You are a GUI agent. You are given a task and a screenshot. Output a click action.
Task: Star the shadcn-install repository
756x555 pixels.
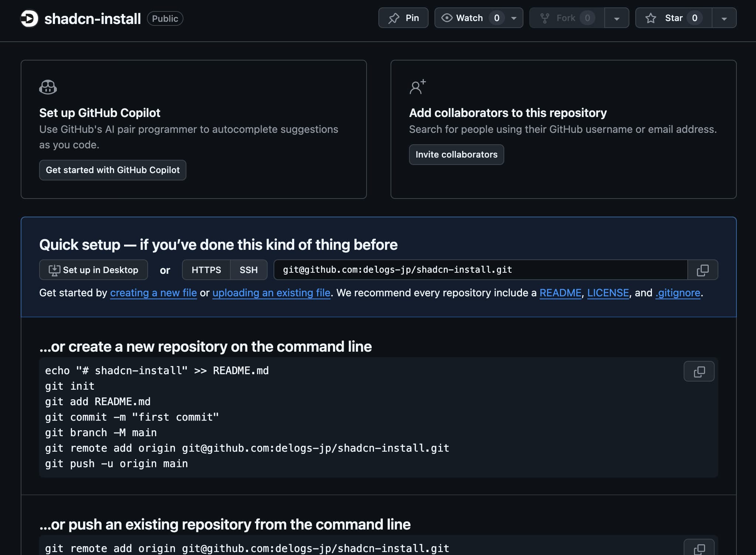[x=674, y=18]
